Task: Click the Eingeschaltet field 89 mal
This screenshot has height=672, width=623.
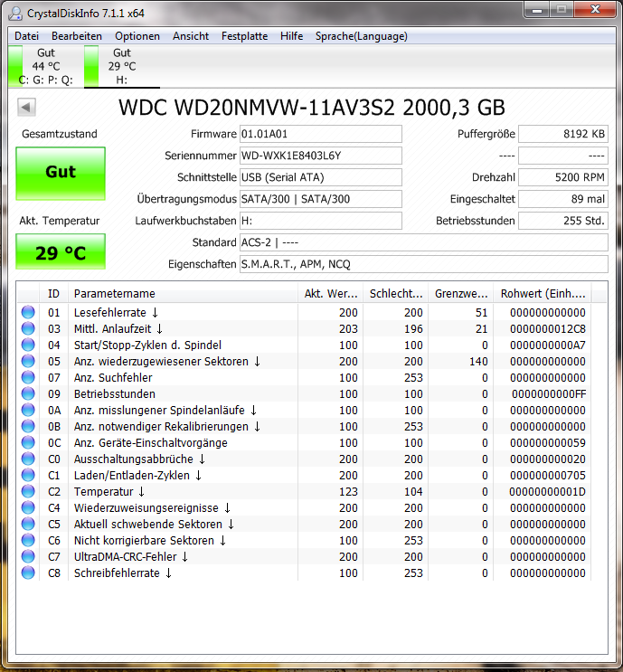Action: [x=563, y=199]
